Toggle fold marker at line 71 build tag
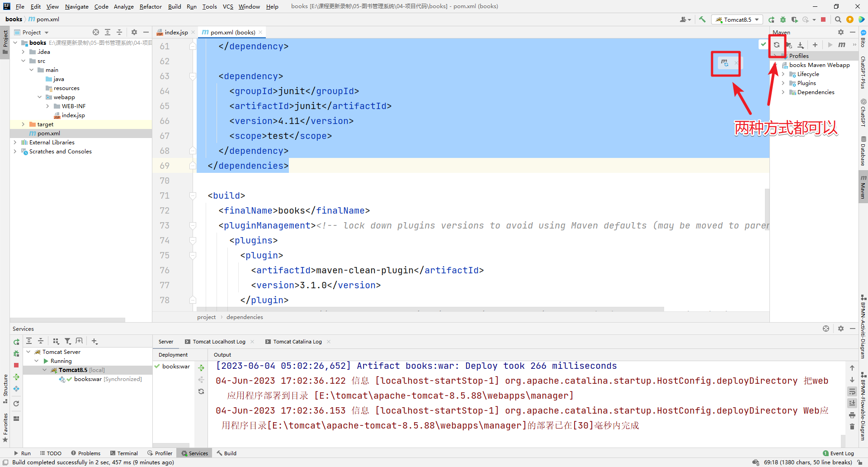 (x=193, y=195)
